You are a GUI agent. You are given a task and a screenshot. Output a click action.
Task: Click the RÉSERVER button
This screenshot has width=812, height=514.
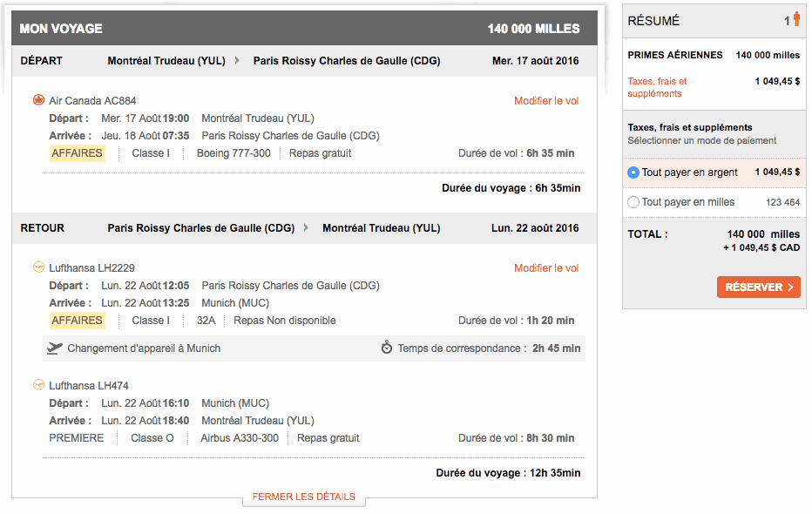758,287
